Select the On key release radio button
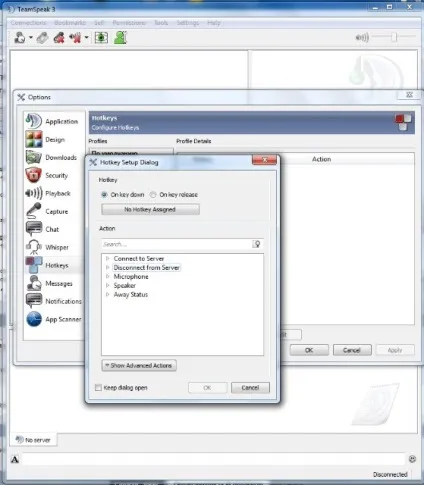 153,195
